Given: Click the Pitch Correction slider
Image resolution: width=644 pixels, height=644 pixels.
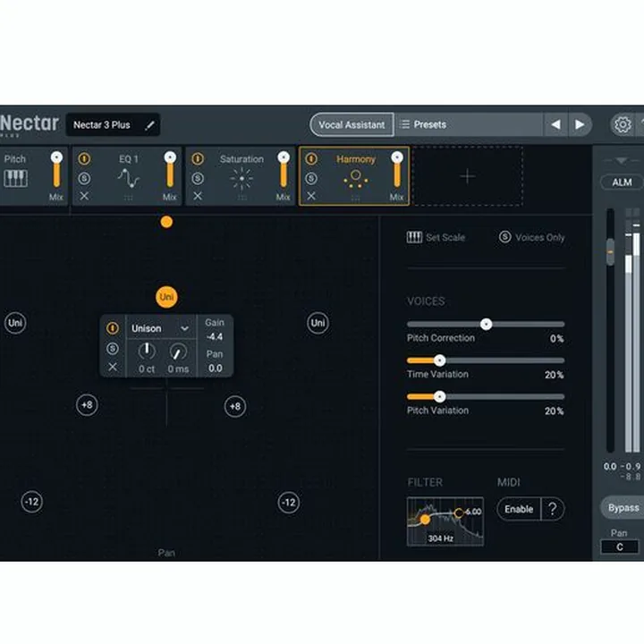Looking at the screenshot, I should 486,324.
